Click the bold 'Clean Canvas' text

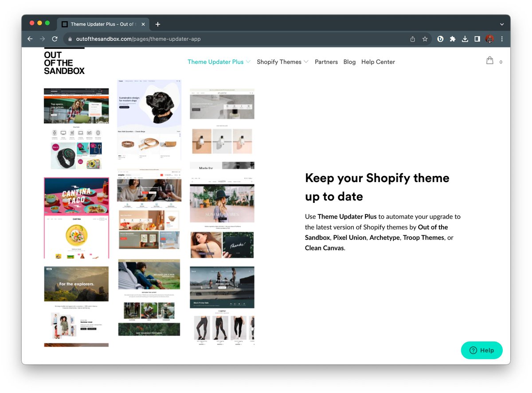pos(325,248)
